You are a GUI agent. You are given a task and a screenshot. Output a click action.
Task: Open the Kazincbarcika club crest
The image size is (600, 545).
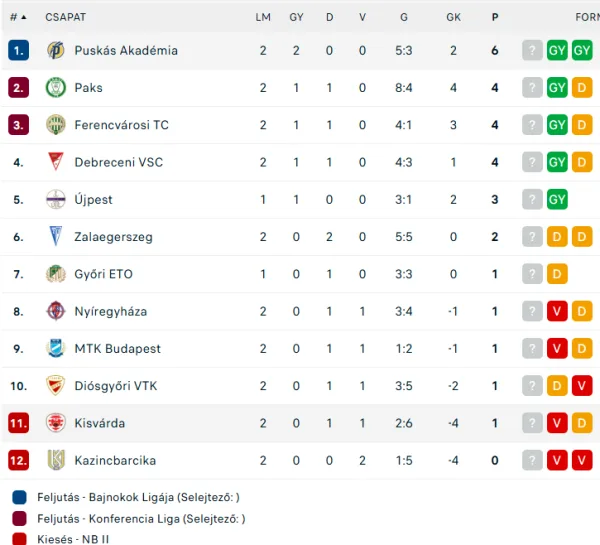(x=55, y=460)
